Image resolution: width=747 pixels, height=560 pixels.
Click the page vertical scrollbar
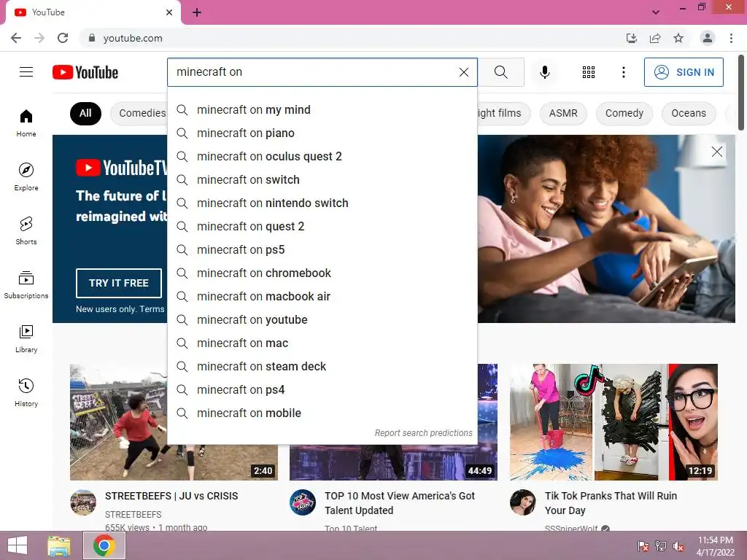(x=741, y=92)
